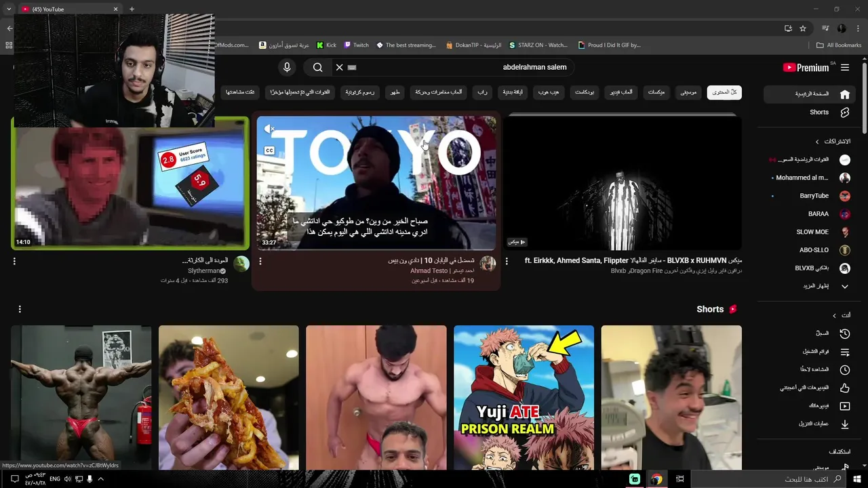Open BARAA subscription channel
Screen dimensions: 868x488
(x=810, y=213)
